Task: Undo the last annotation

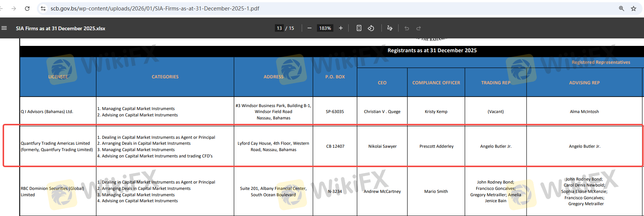Action: click(x=407, y=28)
